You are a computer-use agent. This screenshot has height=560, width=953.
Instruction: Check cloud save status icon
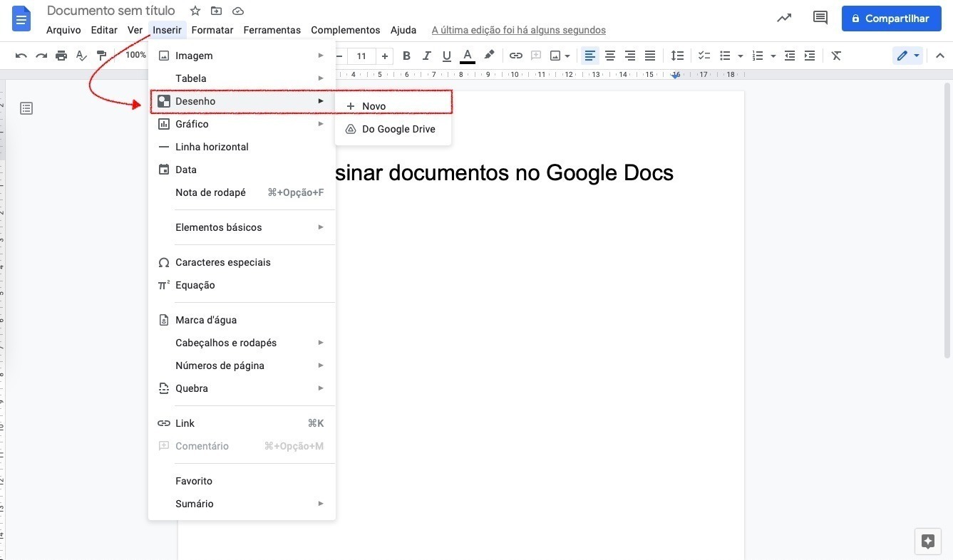(238, 11)
